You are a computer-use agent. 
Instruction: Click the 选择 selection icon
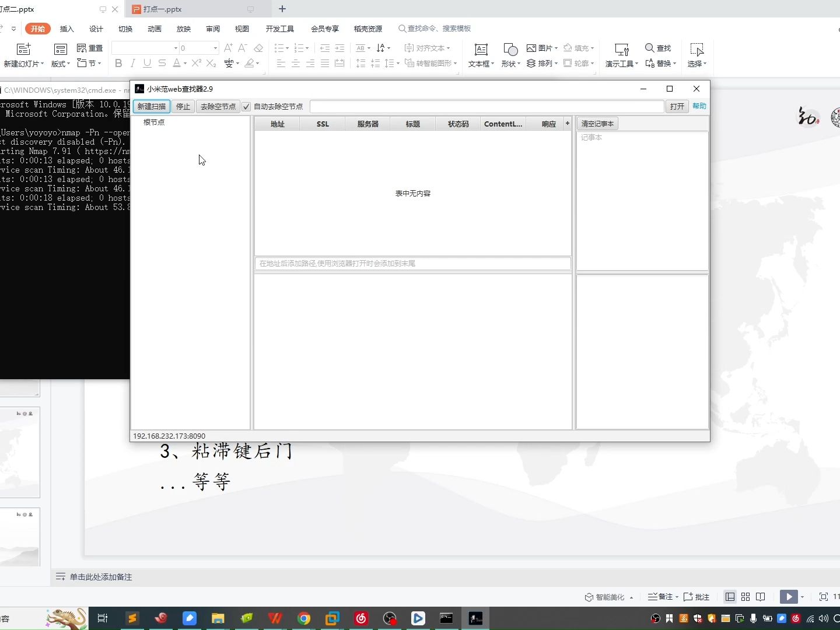click(697, 49)
